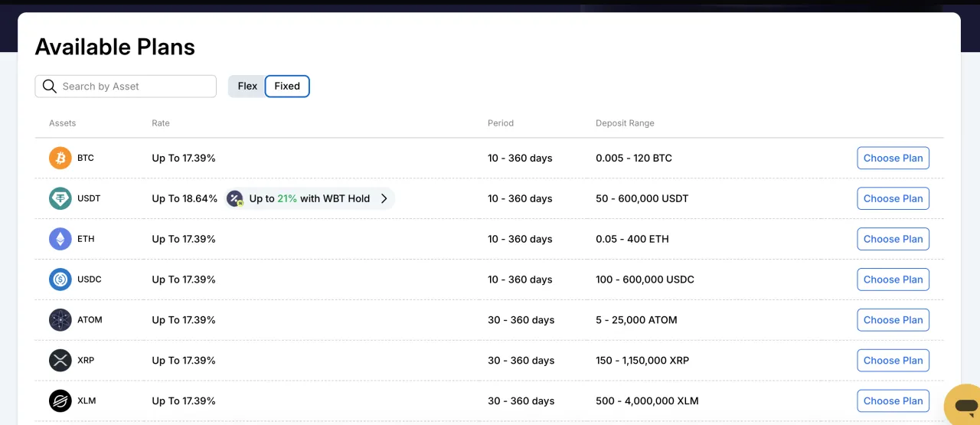The height and width of the screenshot is (425, 980).
Task: Click the Available Plans heading
Action: tap(115, 47)
